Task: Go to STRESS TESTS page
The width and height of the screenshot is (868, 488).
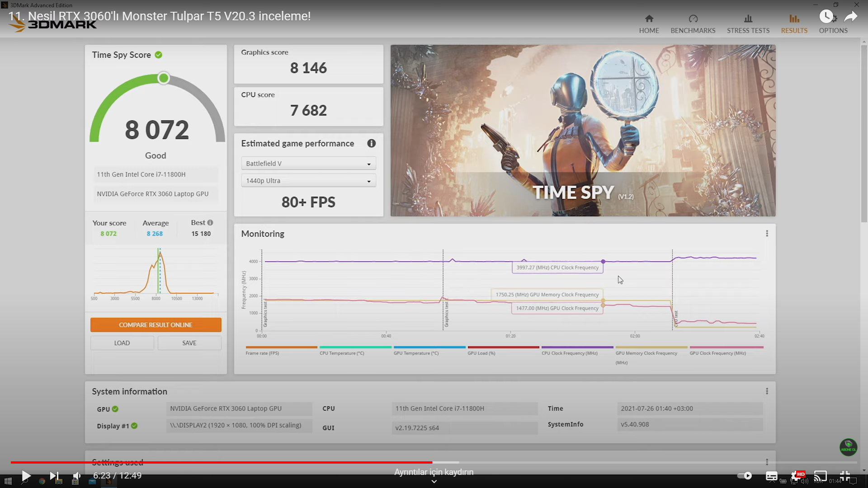Action: point(748,24)
